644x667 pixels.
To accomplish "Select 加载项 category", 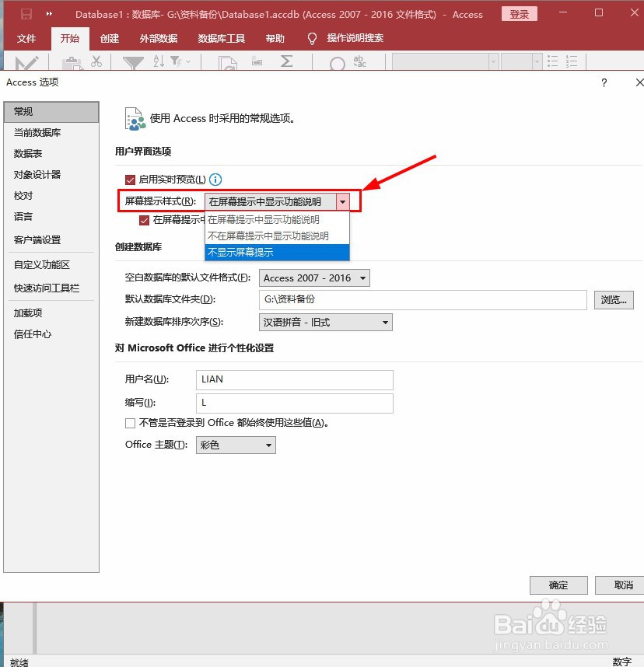I will 51,313.
